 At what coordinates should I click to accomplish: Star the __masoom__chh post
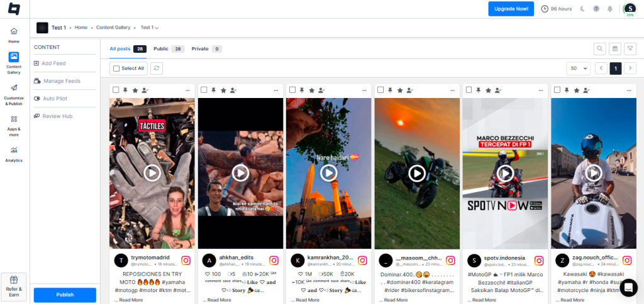(x=400, y=90)
